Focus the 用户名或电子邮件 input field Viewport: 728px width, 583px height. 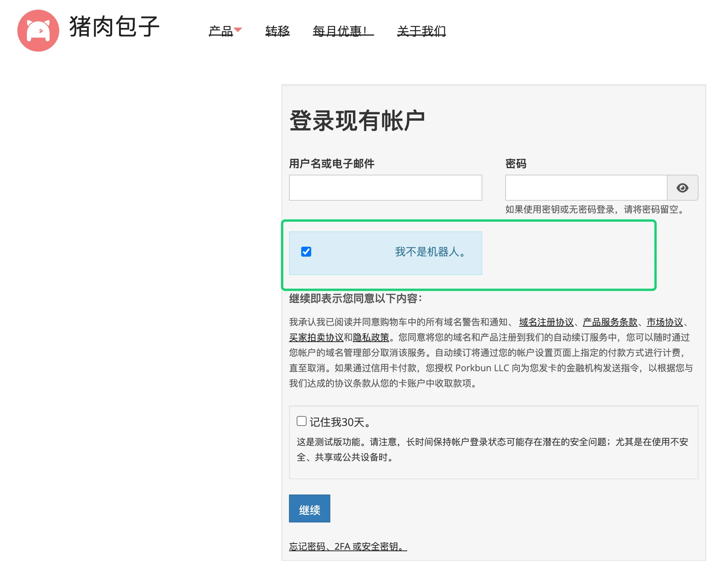click(385, 188)
